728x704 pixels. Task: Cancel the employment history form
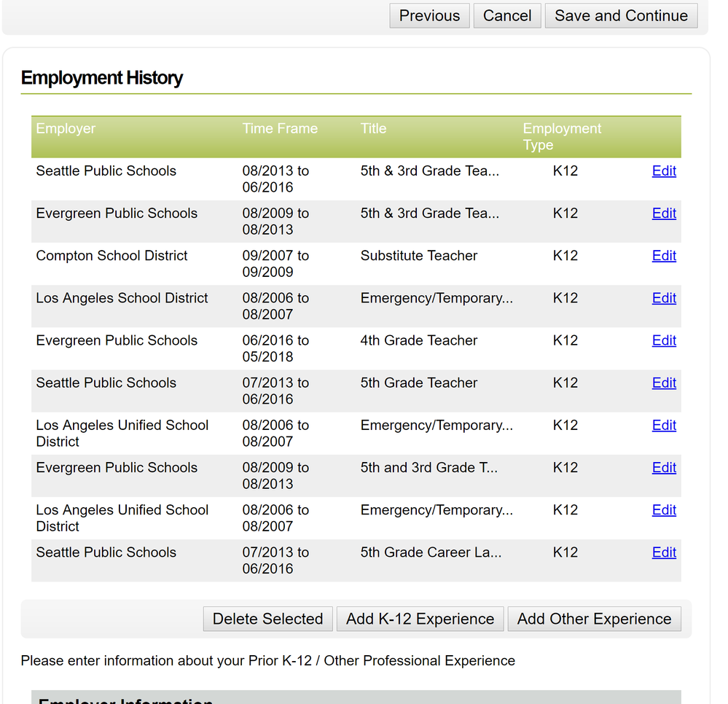pos(507,16)
